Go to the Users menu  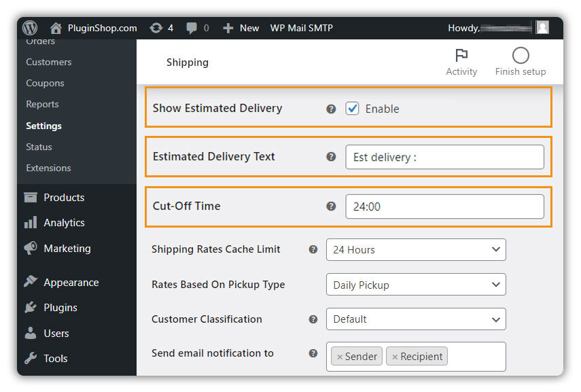tap(56, 333)
